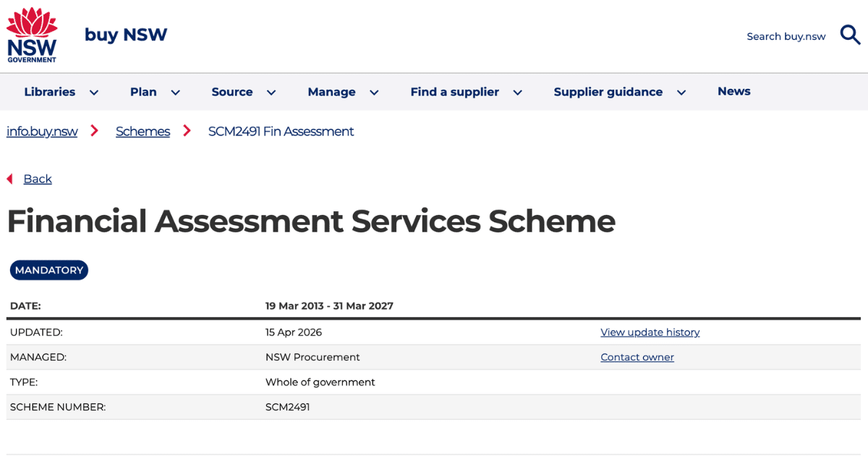868x456 pixels.
Task: Click the DATE: row label
Action: click(25, 305)
